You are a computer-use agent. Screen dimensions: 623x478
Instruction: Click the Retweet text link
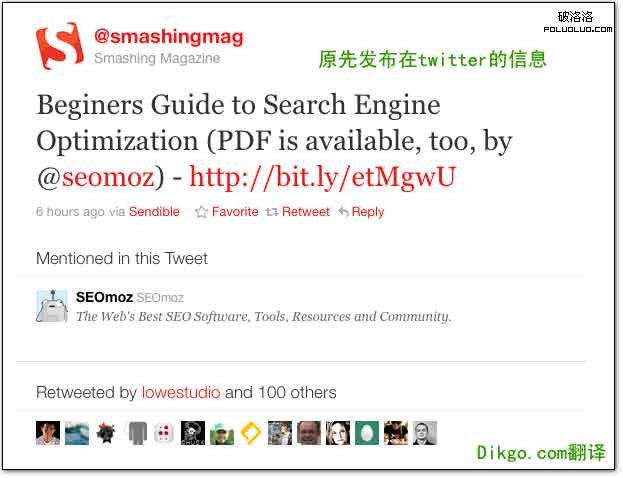[x=306, y=211]
